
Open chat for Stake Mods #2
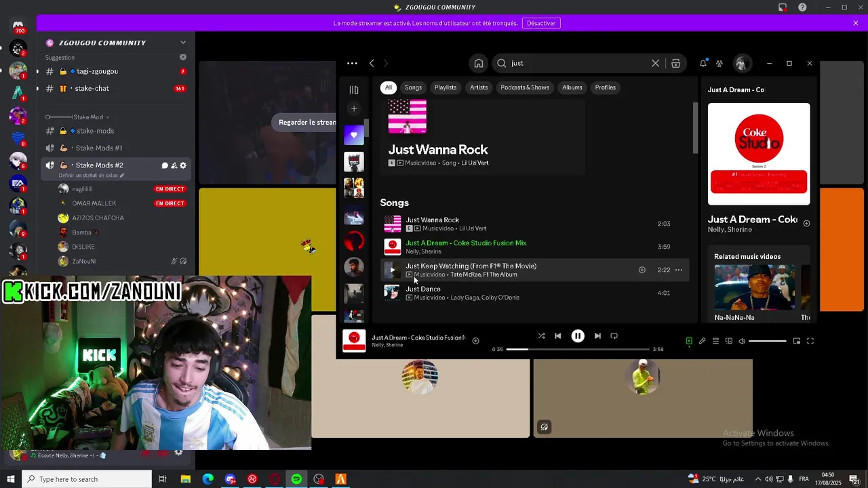click(x=165, y=165)
